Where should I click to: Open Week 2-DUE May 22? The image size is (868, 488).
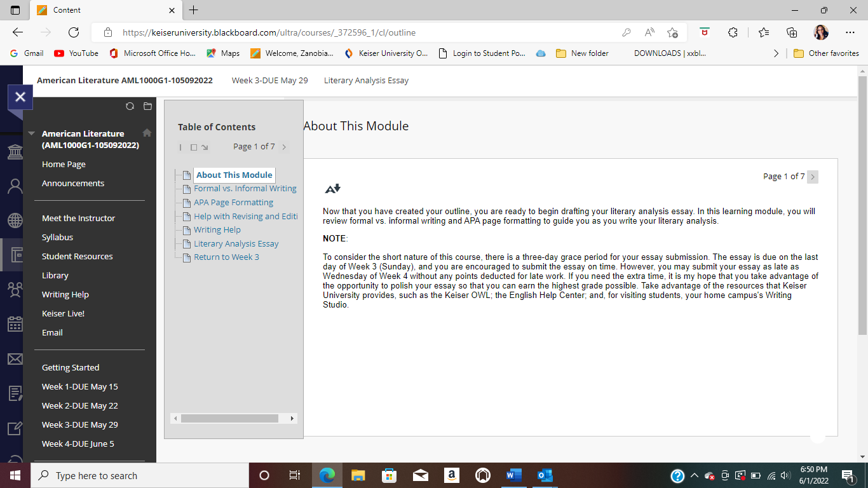pyautogui.click(x=79, y=405)
